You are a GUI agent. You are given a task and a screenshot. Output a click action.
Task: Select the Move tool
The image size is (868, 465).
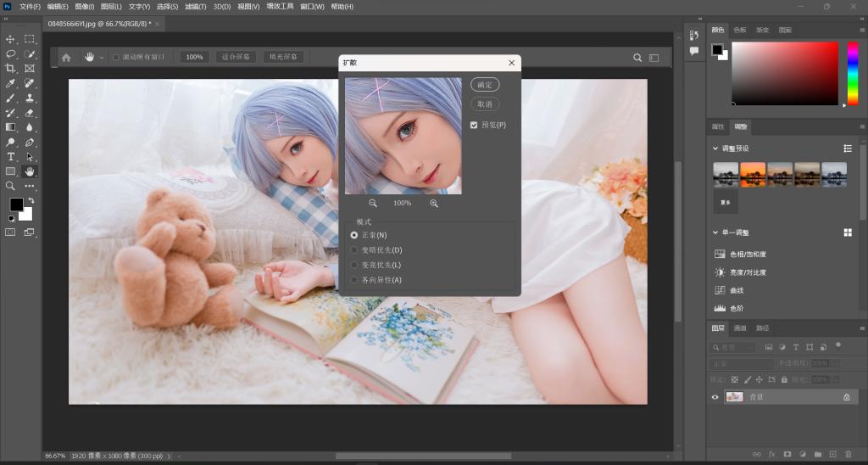pos(10,39)
